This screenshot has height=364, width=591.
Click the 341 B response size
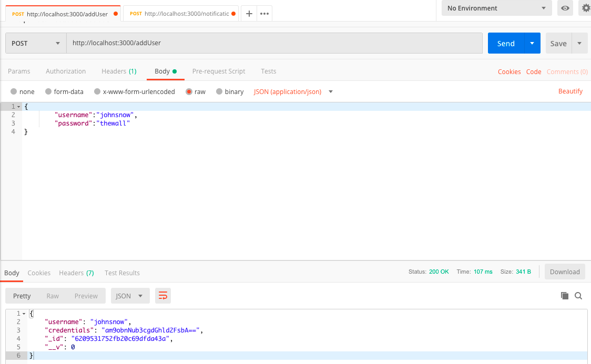(x=523, y=272)
